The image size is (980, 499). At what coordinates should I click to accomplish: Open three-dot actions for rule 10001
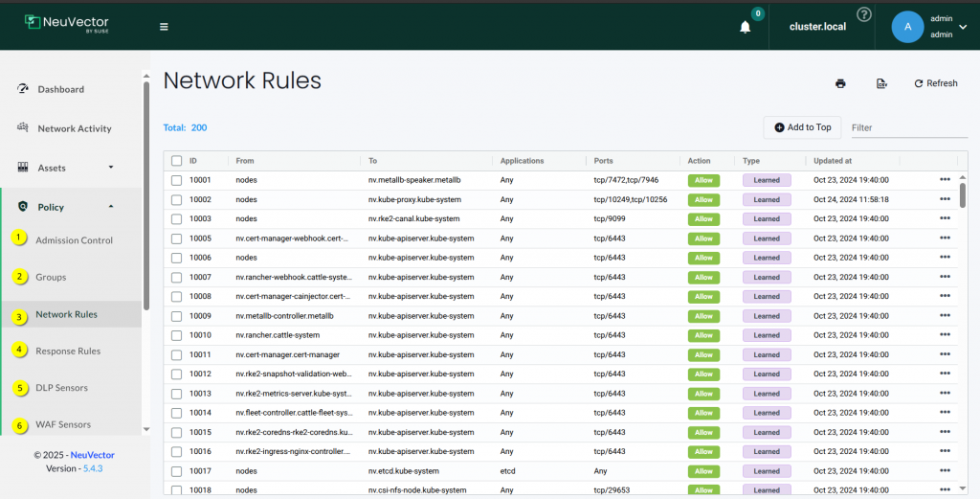[945, 180]
